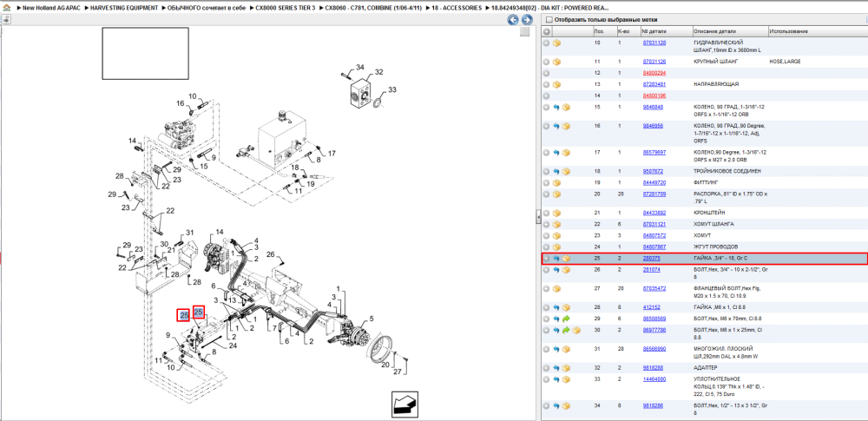The image size is (868, 421).
Task: Click callout 26 in the diagram
Action: click(271, 254)
